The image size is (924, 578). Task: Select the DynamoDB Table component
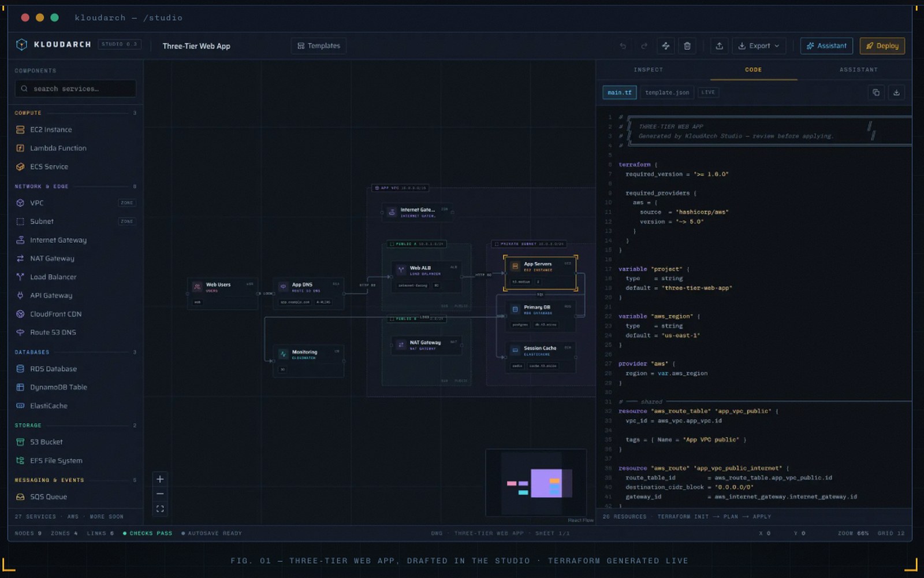pos(76,387)
